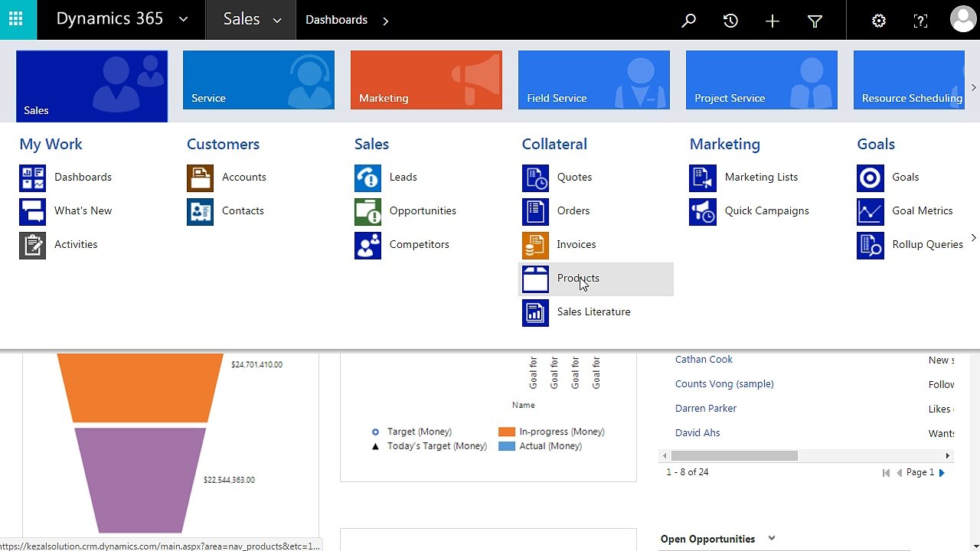Screen dimensions: 980x551
Task: Click the $24,701,410.00 funnel value
Action: [x=256, y=365]
